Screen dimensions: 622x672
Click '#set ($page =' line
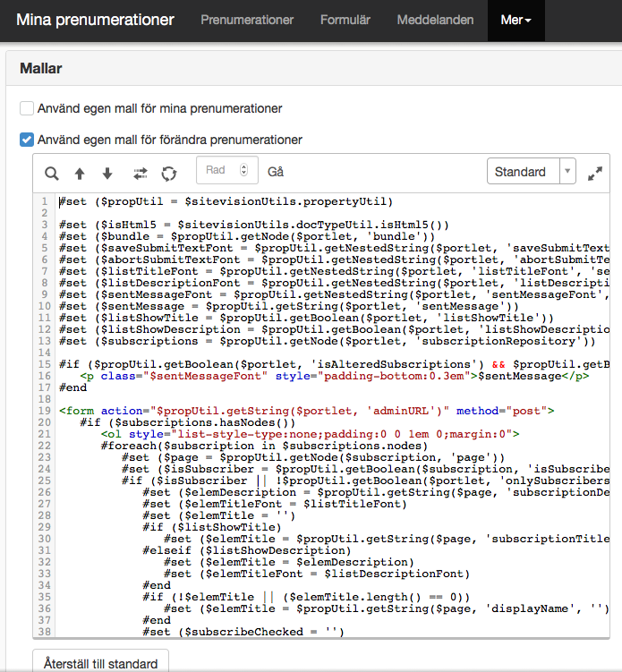click(x=313, y=457)
